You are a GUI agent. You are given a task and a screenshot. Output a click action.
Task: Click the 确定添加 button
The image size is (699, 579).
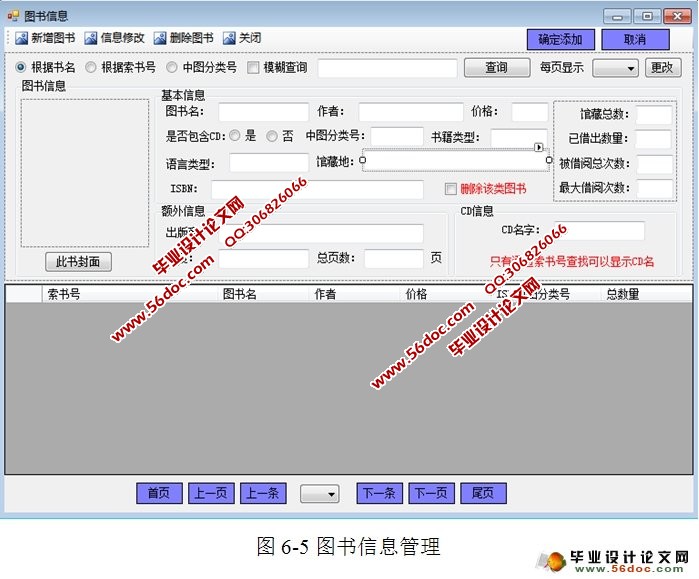[x=561, y=40]
